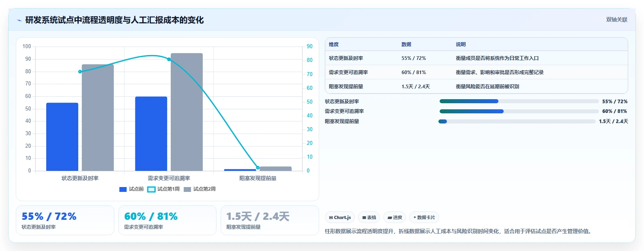Select the 进度 tag chip
The height and width of the screenshot is (251, 644).
point(395,217)
